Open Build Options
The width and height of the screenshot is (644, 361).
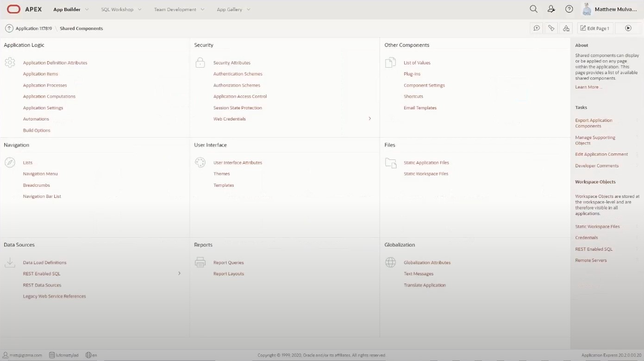(x=37, y=130)
